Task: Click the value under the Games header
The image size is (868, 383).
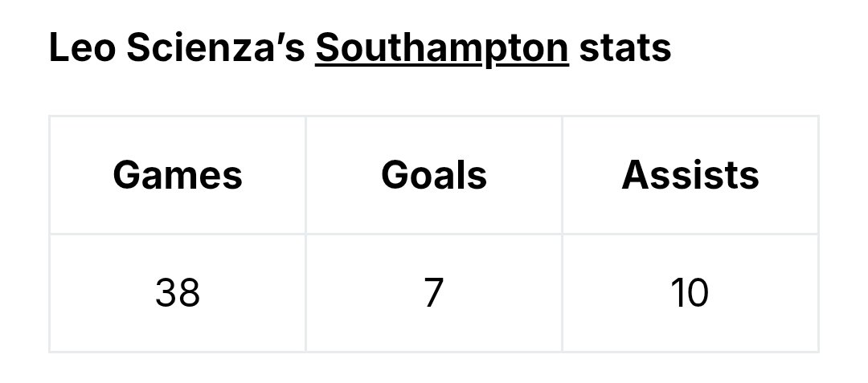Action: 178,293
